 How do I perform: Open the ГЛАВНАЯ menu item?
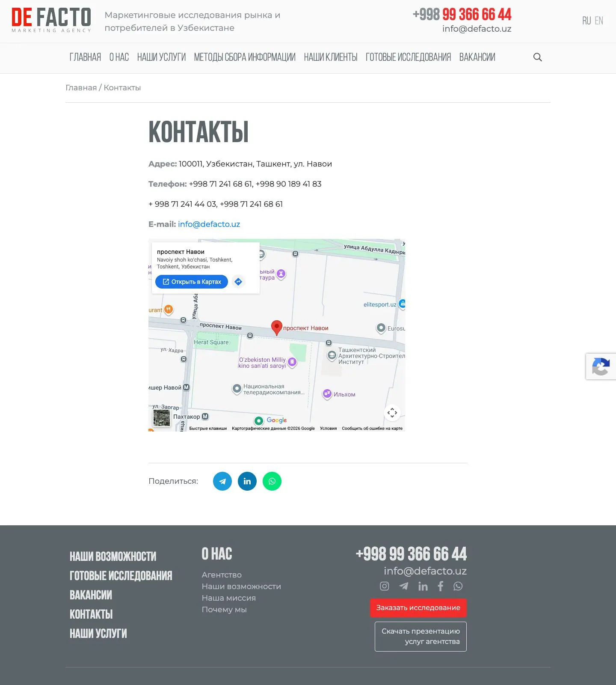[x=85, y=57]
